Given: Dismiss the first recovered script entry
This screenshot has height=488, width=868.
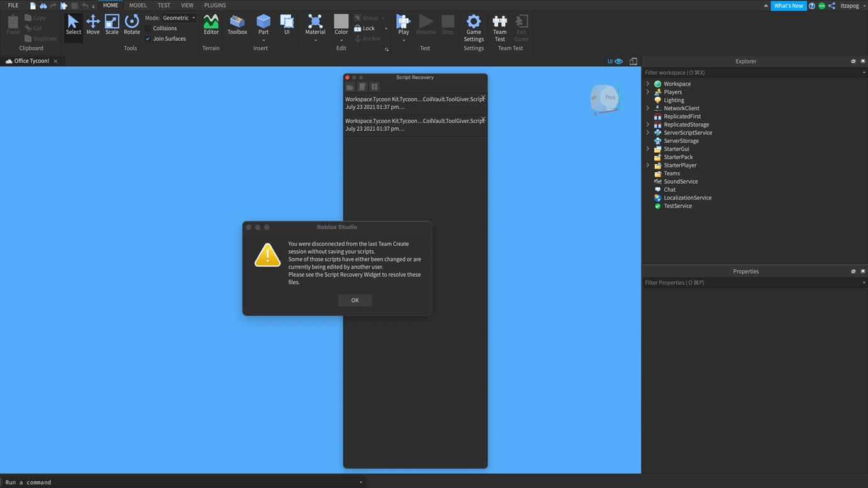Looking at the screenshot, I should tap(483, 97).
